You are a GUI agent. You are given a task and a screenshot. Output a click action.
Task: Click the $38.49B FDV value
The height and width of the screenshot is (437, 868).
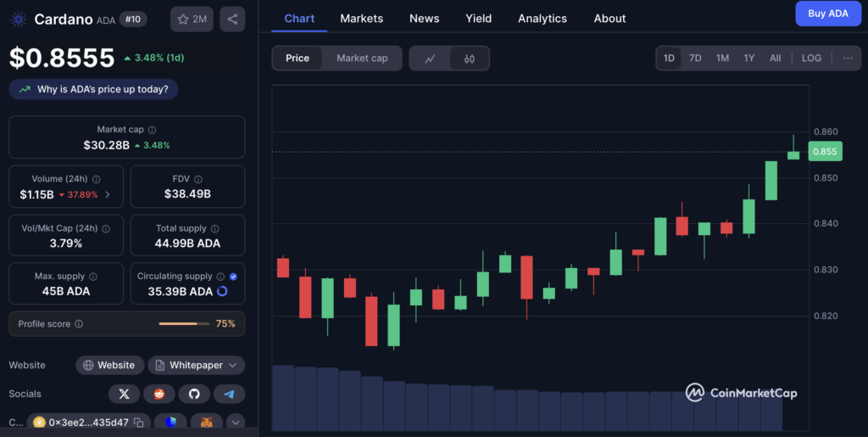(187, 193)
